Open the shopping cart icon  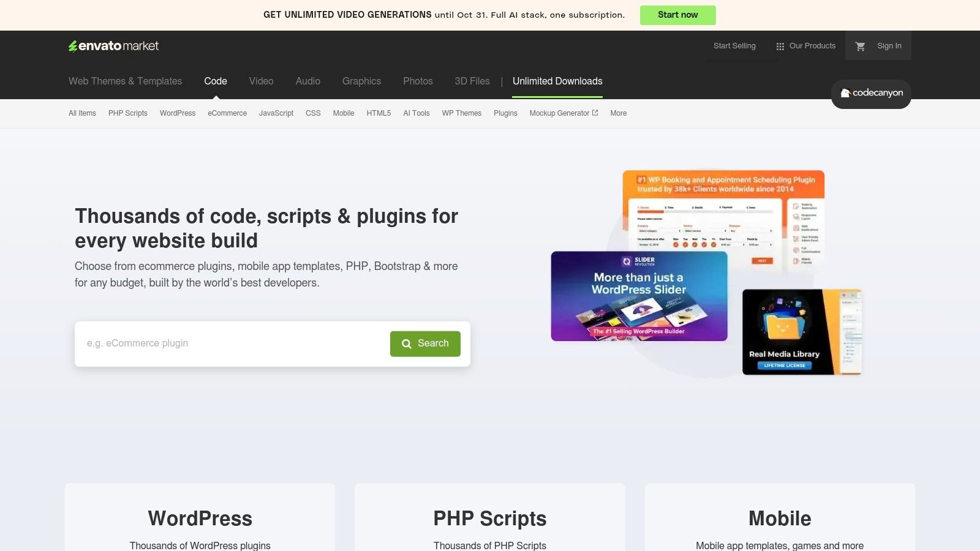point(860,46)
